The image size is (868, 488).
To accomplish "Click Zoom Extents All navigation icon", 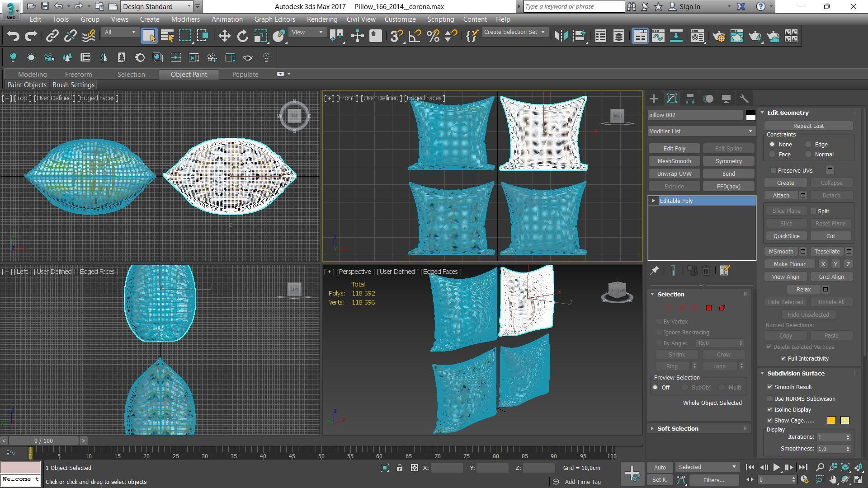I will pyautogui.click(x=859, y=467).
